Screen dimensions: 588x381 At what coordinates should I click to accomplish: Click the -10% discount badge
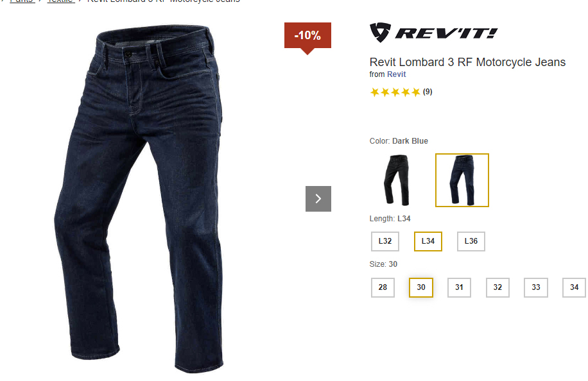pyautogui.click(x=307, y=37)
